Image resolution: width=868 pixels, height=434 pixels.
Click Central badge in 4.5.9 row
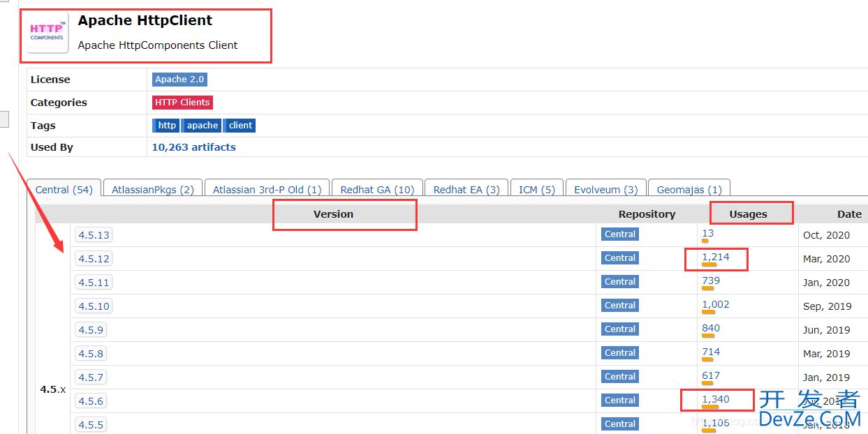point(620,329)
